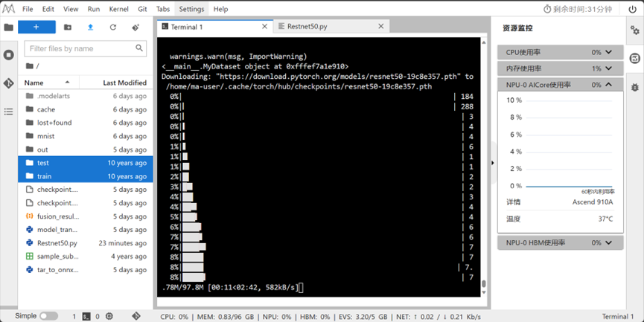Open the Git menu
This screenshot has height=322, width=644.
tap(142, 9)
